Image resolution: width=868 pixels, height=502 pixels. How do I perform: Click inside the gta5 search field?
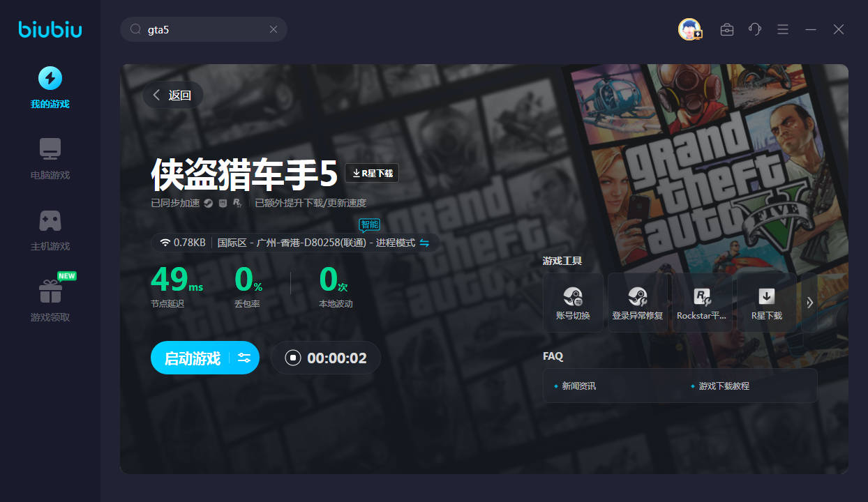[x=204, y=29]
